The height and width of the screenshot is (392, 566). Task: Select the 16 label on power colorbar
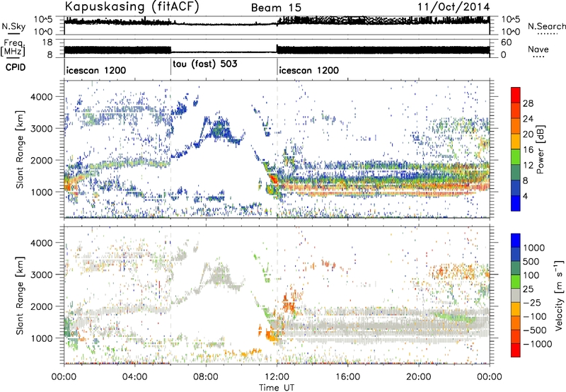528,150
